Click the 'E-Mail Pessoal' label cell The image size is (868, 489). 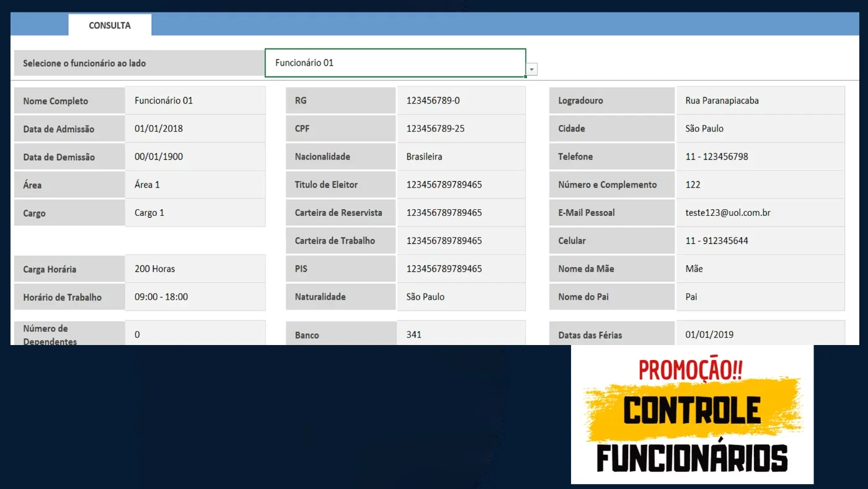coord(612,212)
